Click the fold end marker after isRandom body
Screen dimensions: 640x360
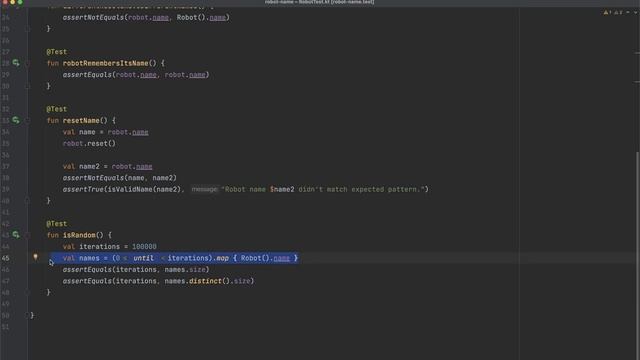27,292
